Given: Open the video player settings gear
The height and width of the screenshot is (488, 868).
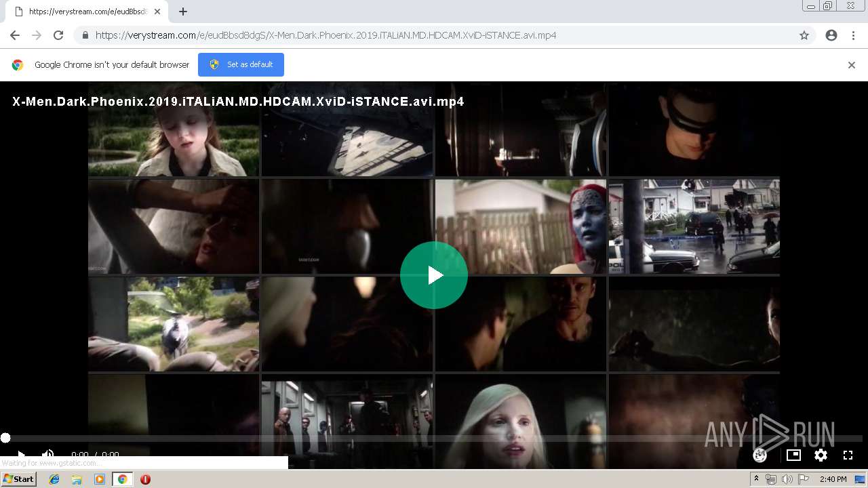Looking at the screenshot, I should tap(821, 455).
